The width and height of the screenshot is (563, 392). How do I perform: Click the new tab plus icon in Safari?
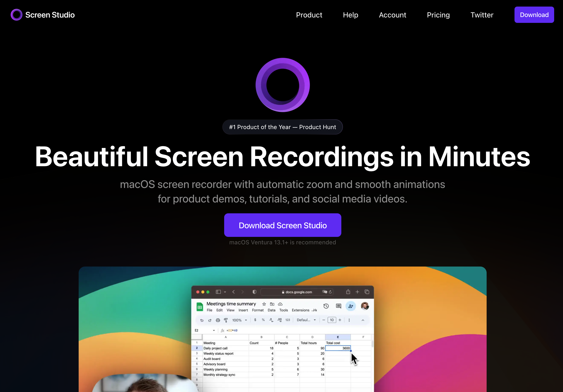point(357,292)
